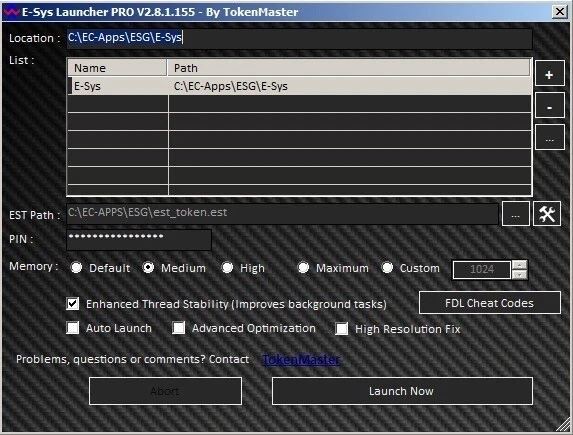Increase custom memory value with up arrow
The image size is (573, 435).
(520, 265)
